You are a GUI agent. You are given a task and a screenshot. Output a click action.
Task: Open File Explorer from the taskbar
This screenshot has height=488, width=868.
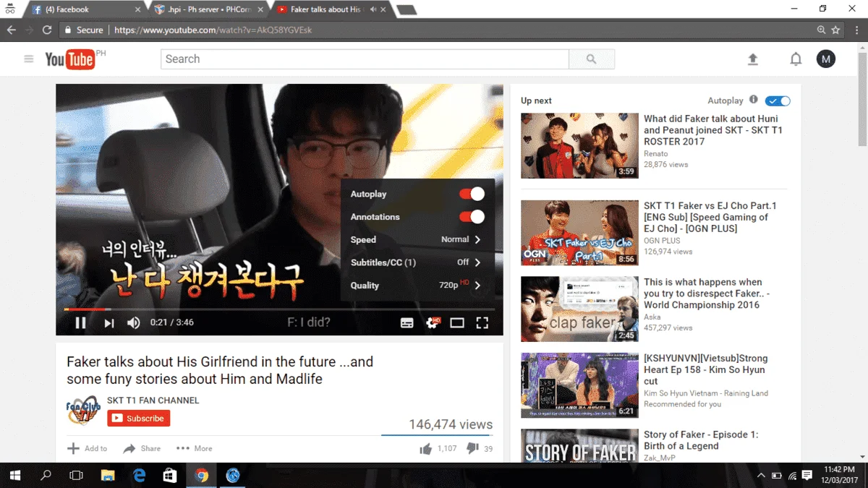pyautogui.click(x=108, y=475)
